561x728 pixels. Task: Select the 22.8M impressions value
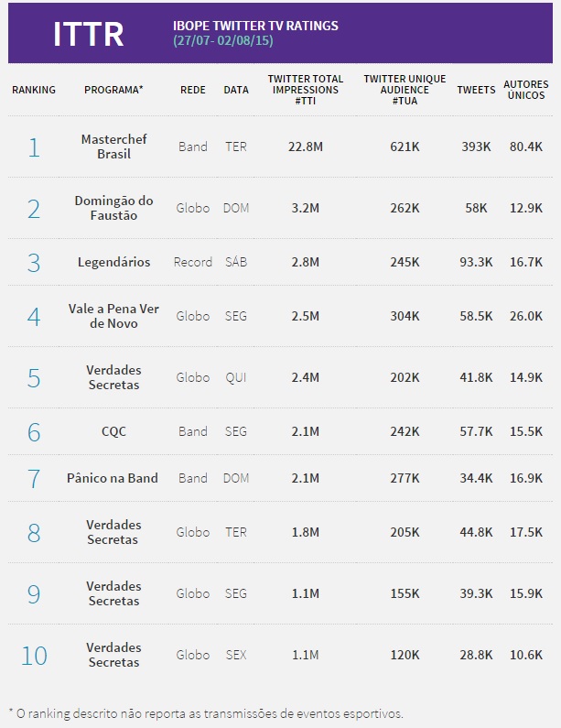306,147
